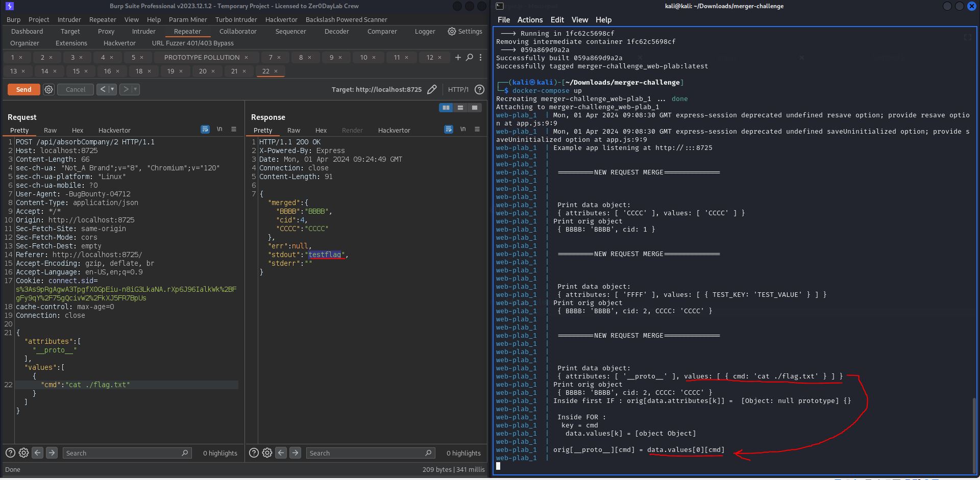Close the PROTOTYPE POLLUTION tab
The width and height of the screenshot is (980, 480).
tap(246, 57)
